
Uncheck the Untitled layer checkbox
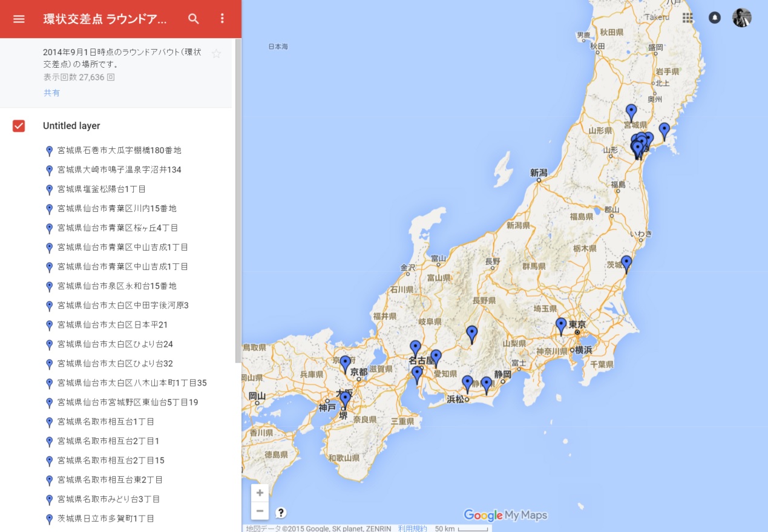(x=19, y=126)
